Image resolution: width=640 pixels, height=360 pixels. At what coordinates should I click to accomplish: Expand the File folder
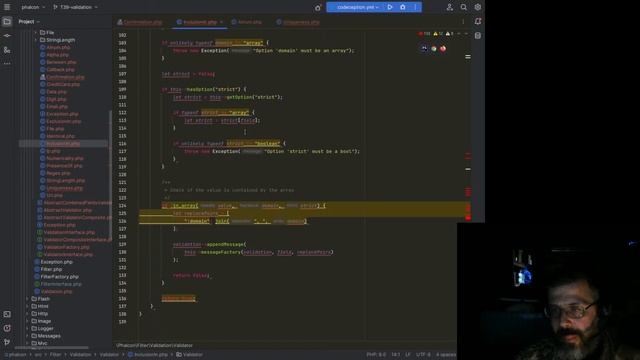36,33
